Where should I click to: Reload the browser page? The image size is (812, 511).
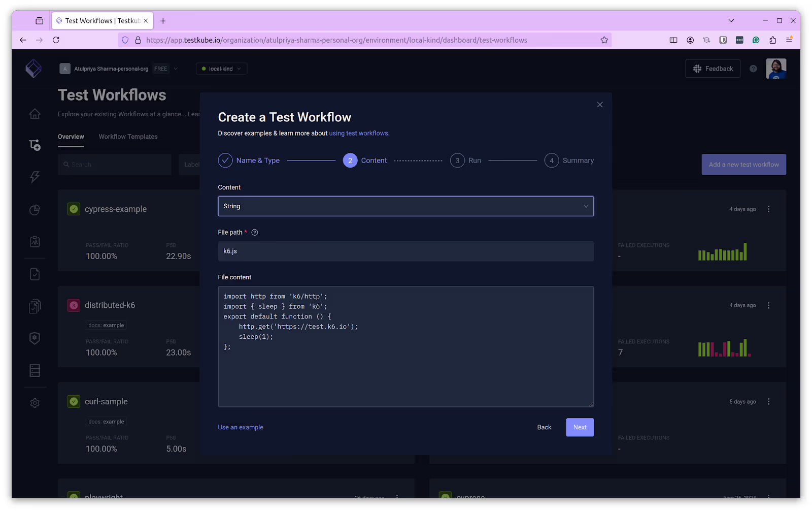coord(56,40)
